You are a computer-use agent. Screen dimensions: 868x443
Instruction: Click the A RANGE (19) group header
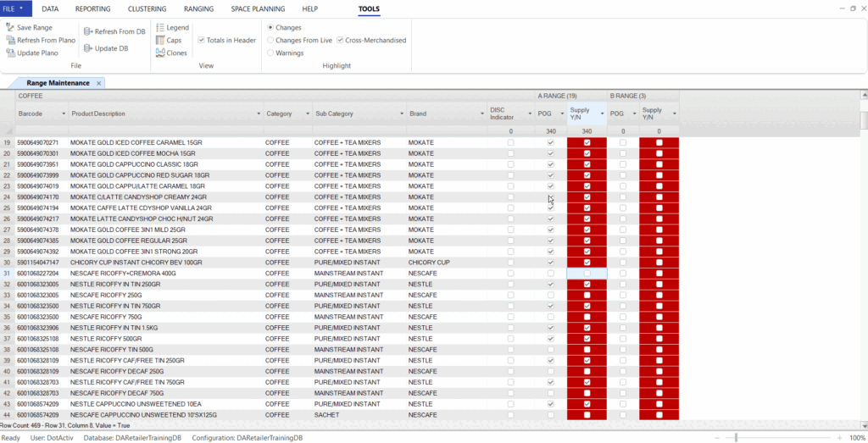click(570, 96)
